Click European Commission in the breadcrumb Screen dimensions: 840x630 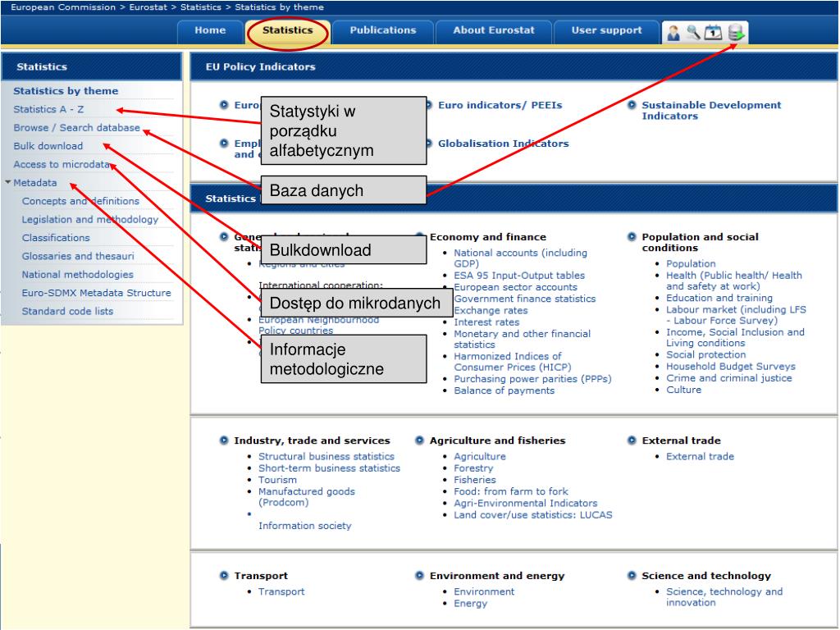point(63,7)
